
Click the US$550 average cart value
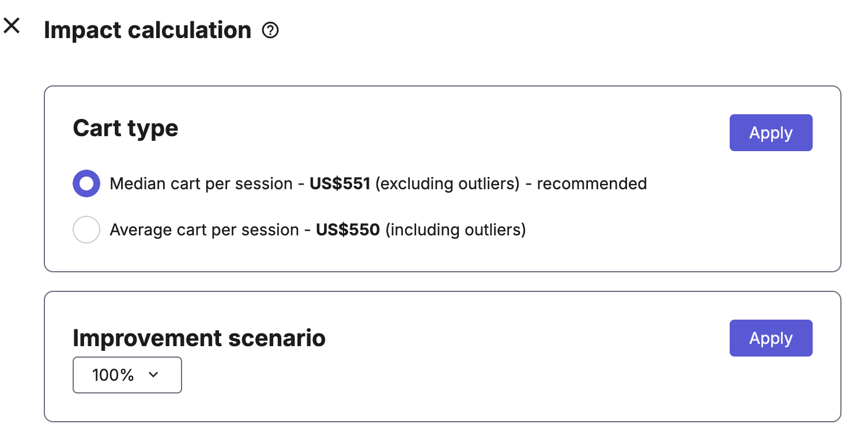coord(348,230)
